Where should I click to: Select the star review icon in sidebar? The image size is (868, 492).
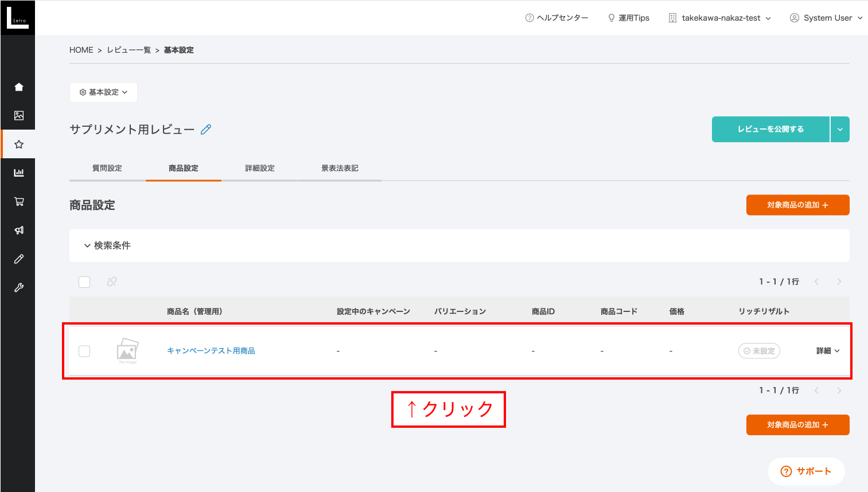(19, 145)
